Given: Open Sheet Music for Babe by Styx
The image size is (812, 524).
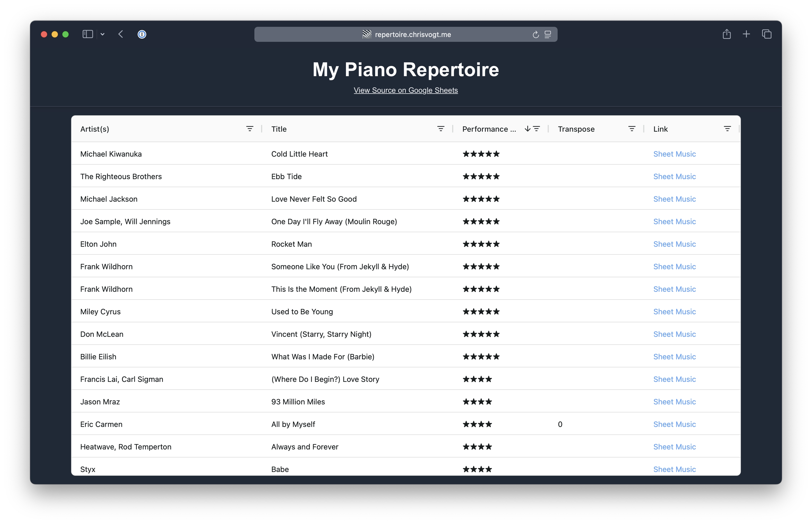Looking at the screenshot, I should [x=674, y=469].
